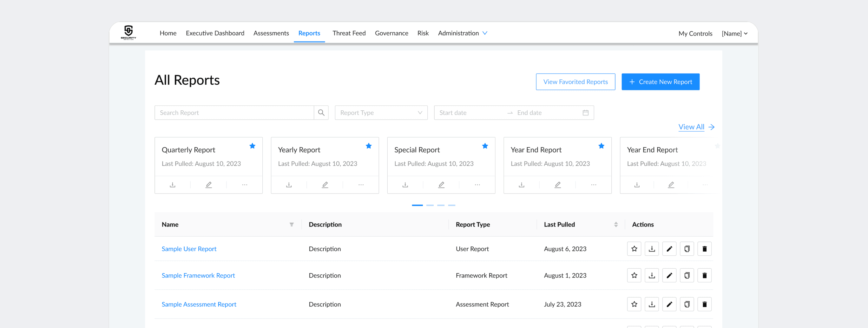Open the Sample Framework Report link

click(198, 275)
